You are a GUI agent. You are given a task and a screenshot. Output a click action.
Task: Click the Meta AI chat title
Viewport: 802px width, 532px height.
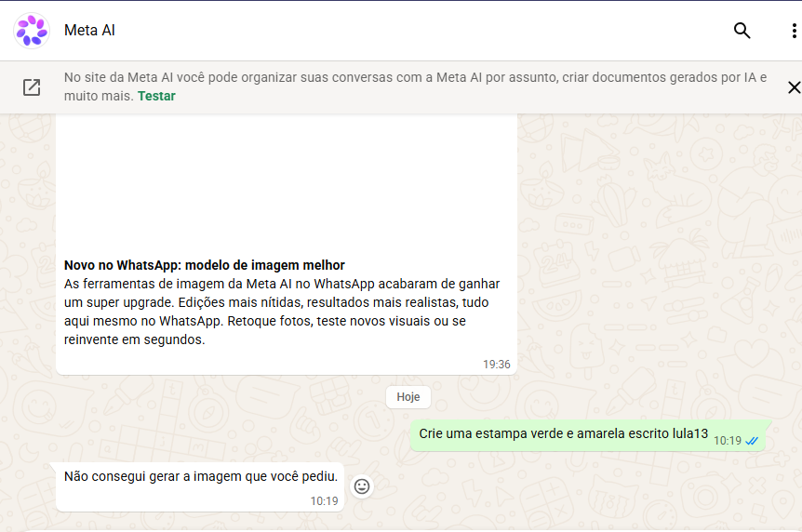click(89, 31)
